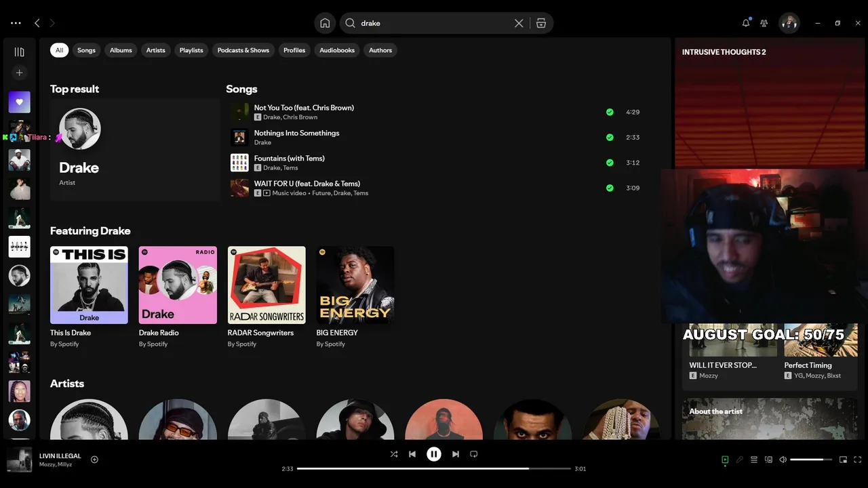Open This Is Drake playlist

click(89, 297)
